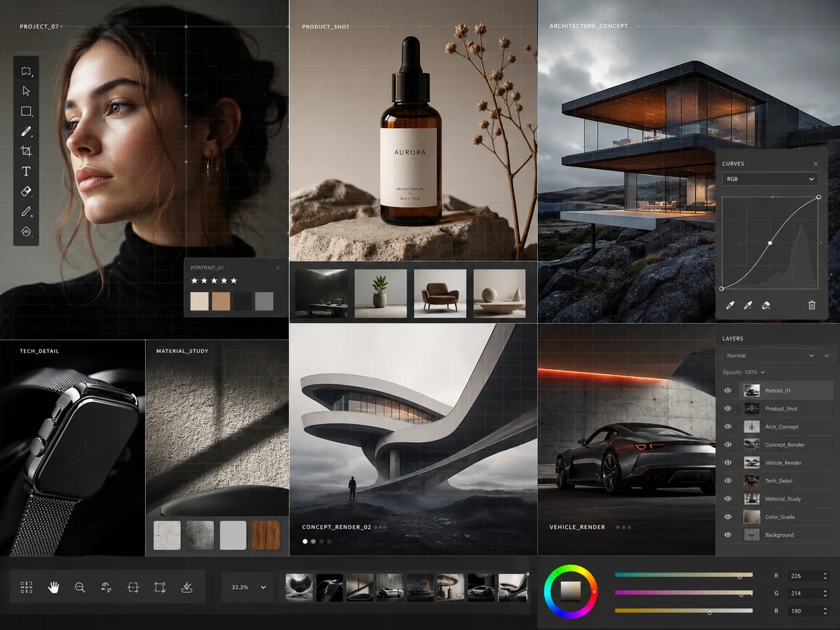Hide the Color_Grade layer
840x630 pixels.
pyautogui.click(x=727, y=516)
